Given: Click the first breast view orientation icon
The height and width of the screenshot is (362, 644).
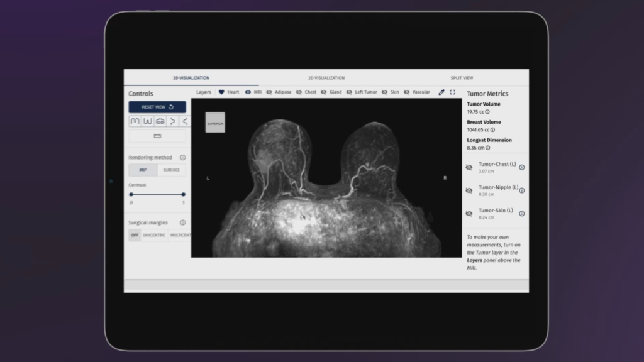Looking at the screenshot, I should tap(134, 121).
